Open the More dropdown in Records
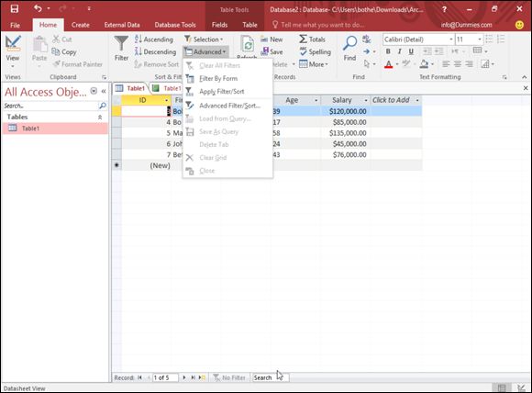Image resolution: width=532 pixels, height=393 pixels. (x=314, y=64)
